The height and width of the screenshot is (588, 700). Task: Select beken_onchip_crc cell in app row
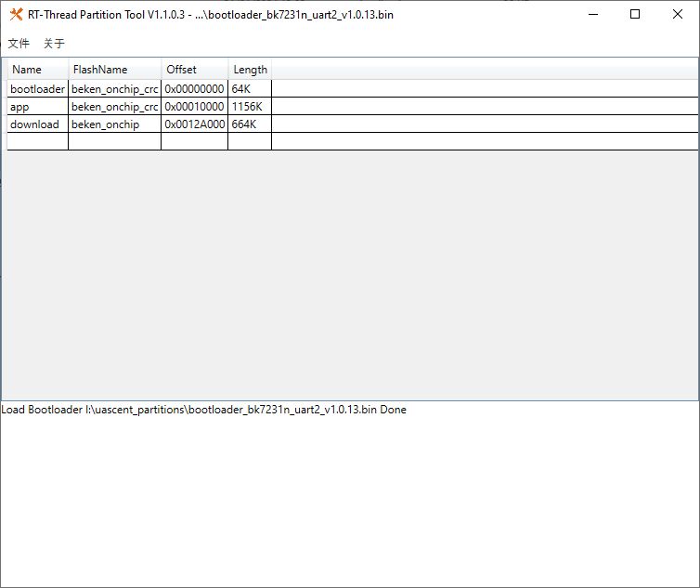[115, 106]
